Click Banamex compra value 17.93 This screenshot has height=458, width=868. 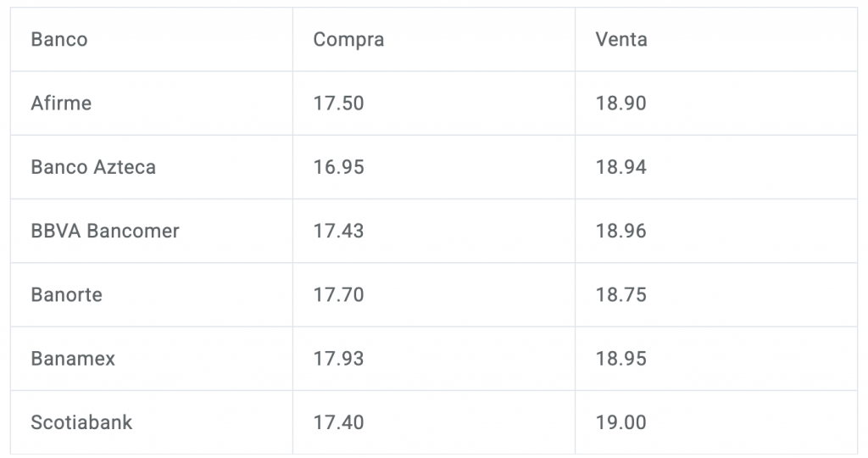point(338,359)
